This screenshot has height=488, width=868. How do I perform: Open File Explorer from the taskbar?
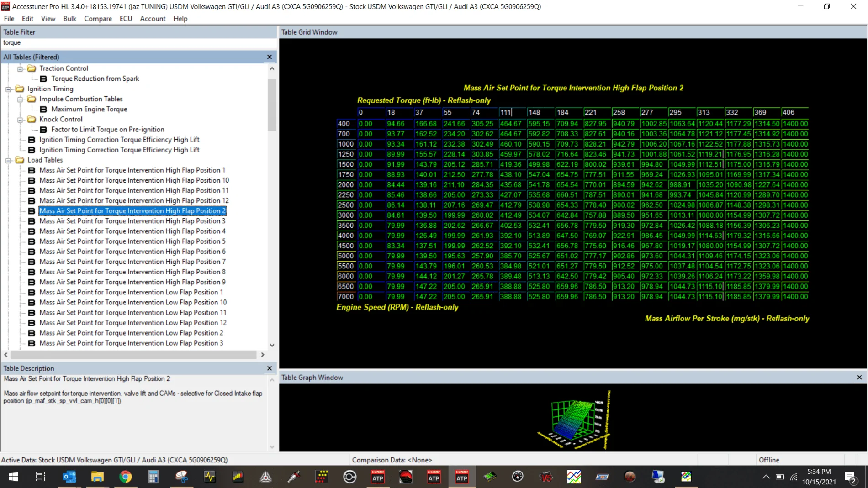(97, 477)
